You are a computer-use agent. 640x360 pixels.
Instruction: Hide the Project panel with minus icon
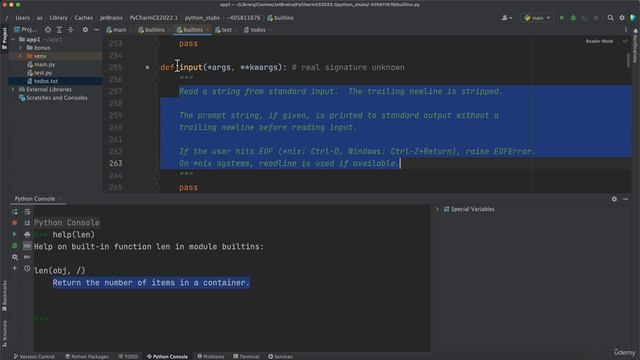pyautogui.click(x=96, y=30)
